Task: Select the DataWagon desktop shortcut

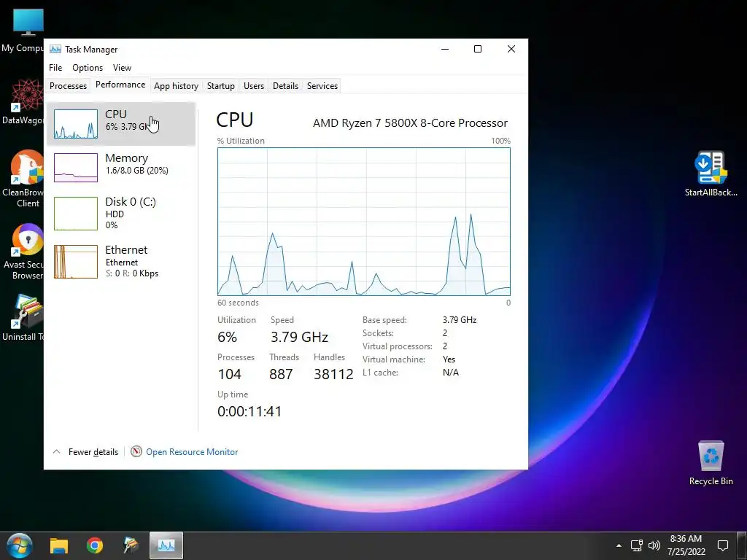Action: click(x=23, y=102)
